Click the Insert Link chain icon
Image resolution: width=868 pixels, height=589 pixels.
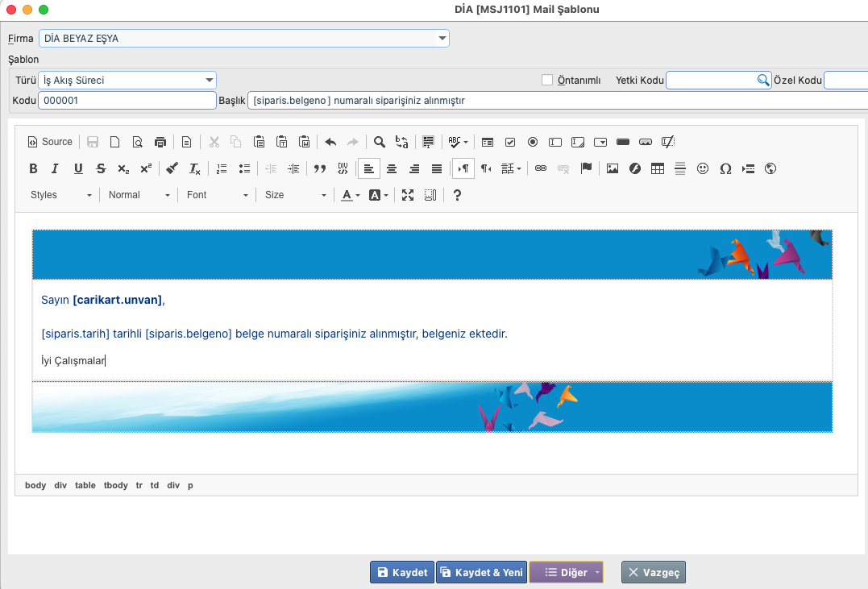(x=541, y=168)
